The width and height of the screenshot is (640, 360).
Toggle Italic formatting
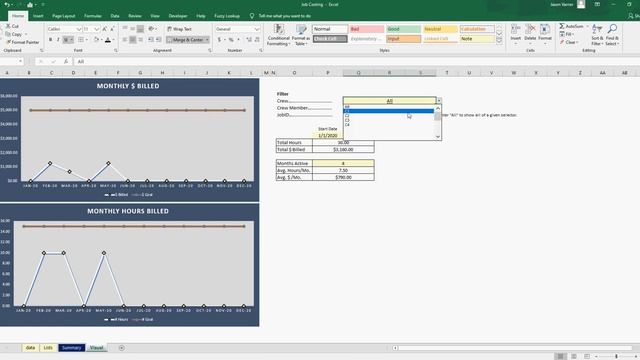(58, 40)
